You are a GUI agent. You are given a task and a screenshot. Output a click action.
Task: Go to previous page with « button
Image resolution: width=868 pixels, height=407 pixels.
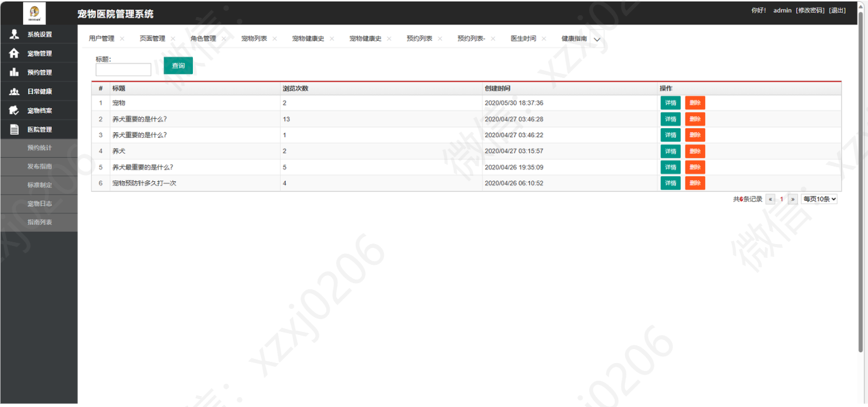click(770, 199)
